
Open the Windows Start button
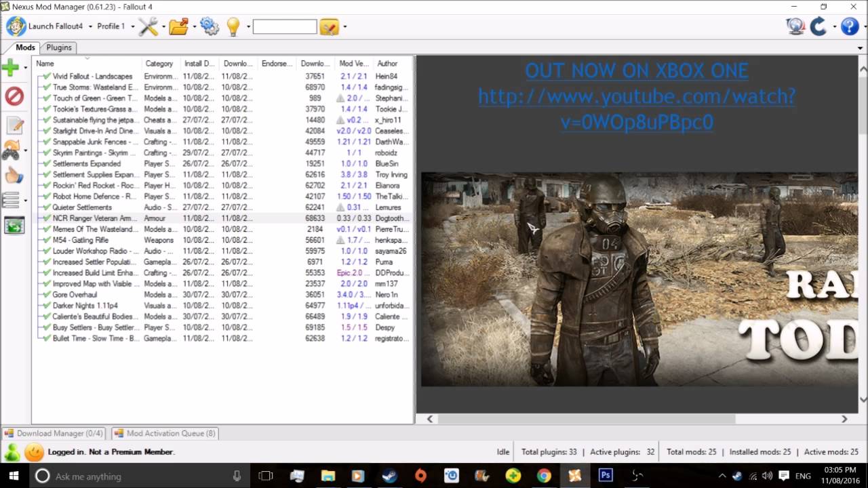[14, 476]
